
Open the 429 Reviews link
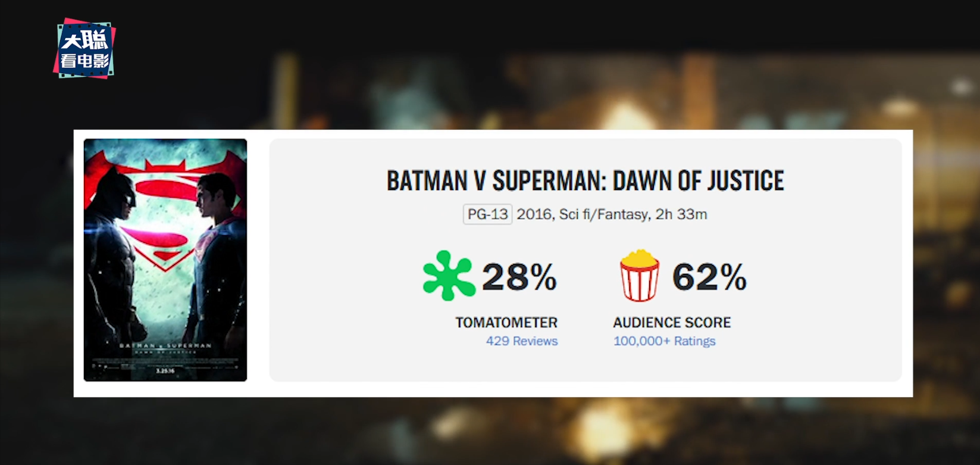point(522,341)
